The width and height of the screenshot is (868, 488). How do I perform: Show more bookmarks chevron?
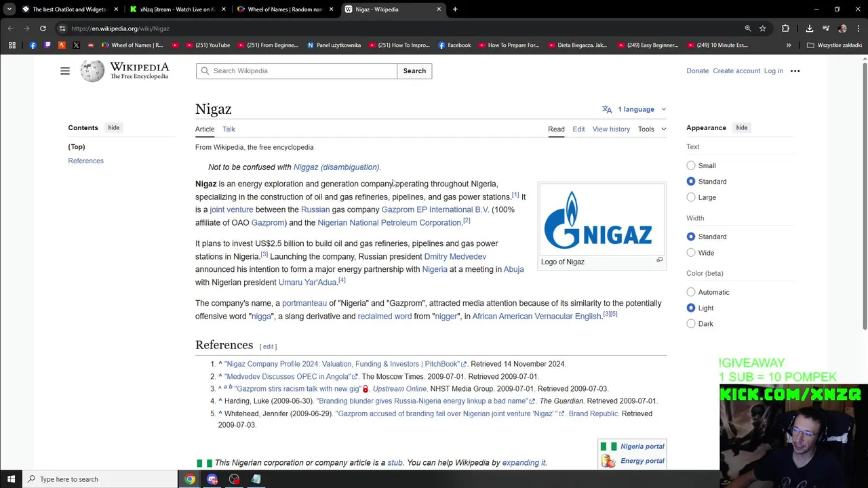tap(789, 45)
